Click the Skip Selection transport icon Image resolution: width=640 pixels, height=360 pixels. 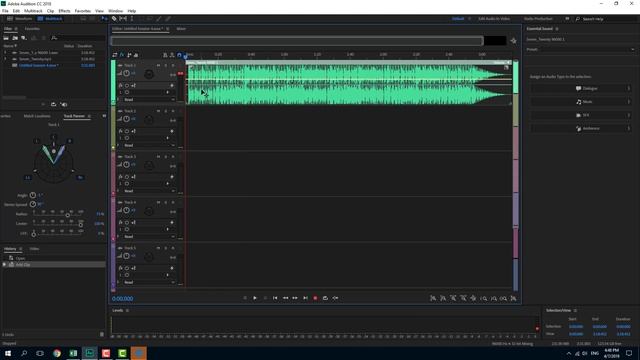click(x=335, y=298)
